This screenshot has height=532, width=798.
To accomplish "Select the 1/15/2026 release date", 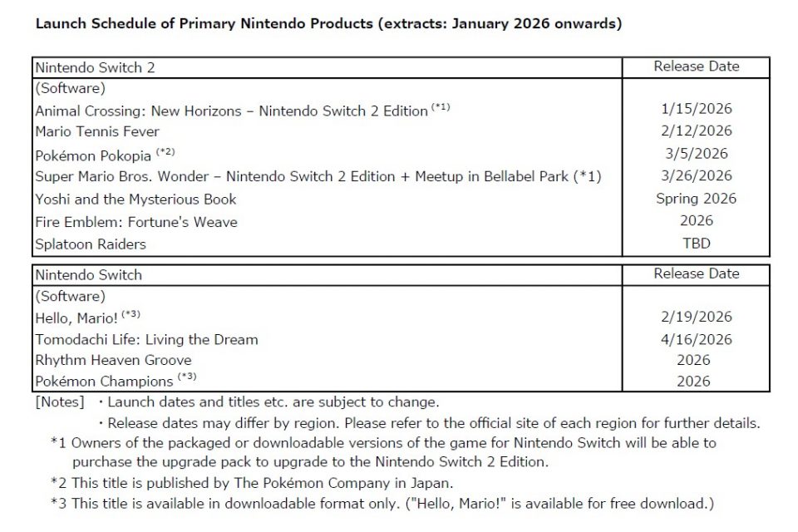I will tap(696, 109).
